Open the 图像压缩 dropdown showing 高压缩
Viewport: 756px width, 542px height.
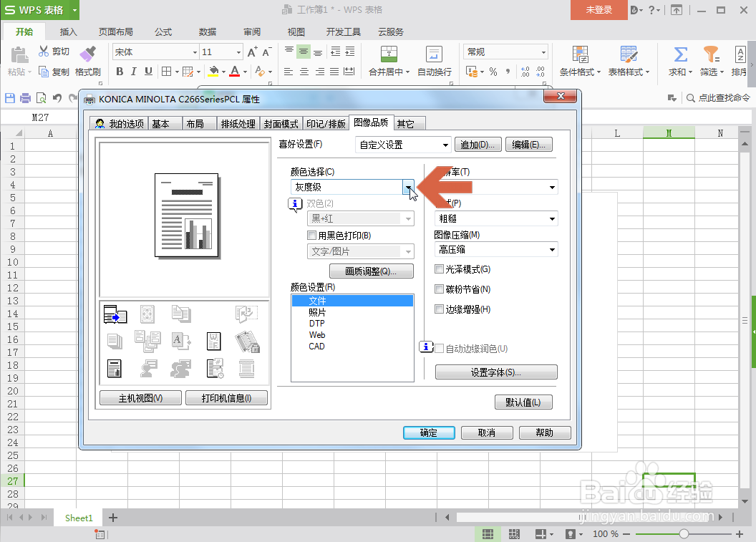click(x=496, y=249)
